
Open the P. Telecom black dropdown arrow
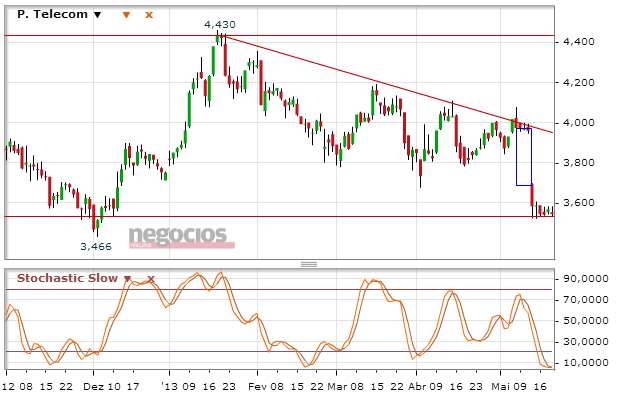coord(98,15)
